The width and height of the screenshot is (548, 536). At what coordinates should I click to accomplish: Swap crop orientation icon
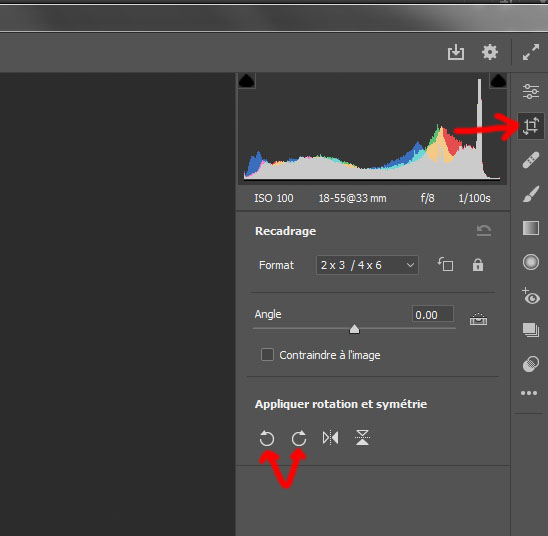tap(445, 264)
